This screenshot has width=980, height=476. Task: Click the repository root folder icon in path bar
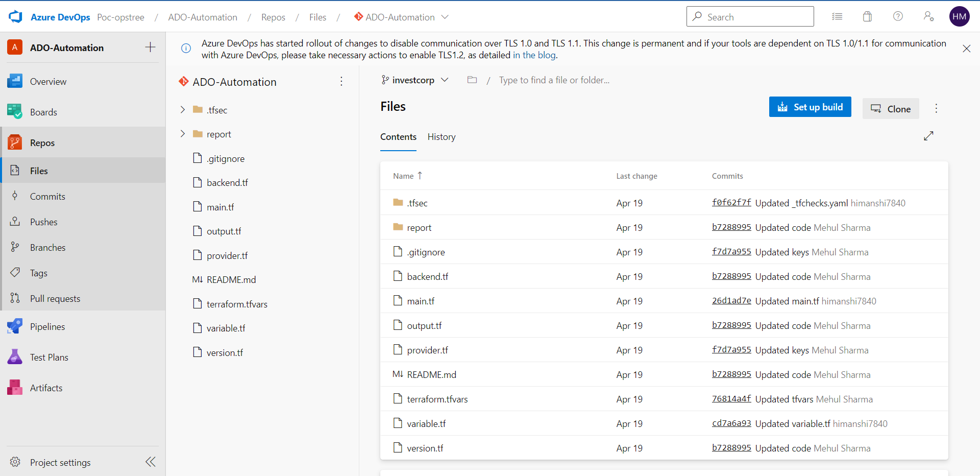(472, 80)
